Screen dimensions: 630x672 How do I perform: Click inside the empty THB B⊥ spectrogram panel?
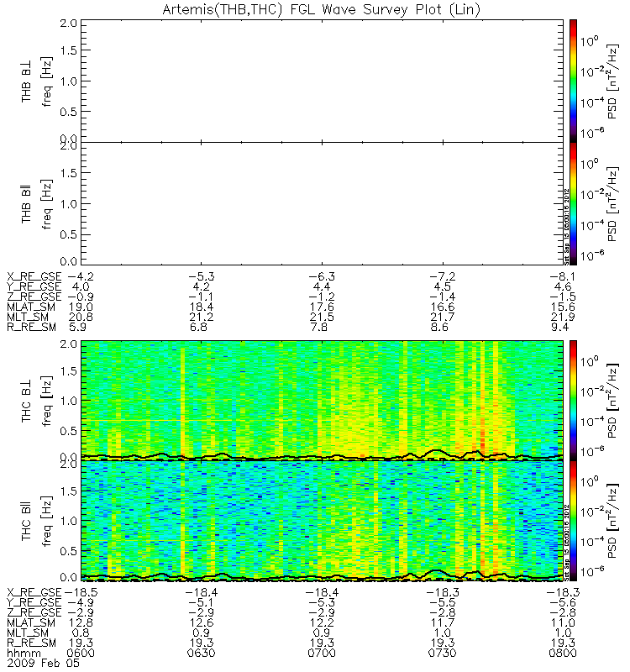click(x=322, y=81)
